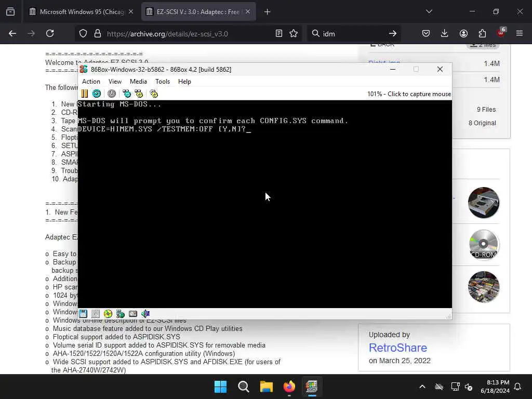Bookmark this page with the star
The height and width of the screenshot is (399, 532).
[294, 34]
